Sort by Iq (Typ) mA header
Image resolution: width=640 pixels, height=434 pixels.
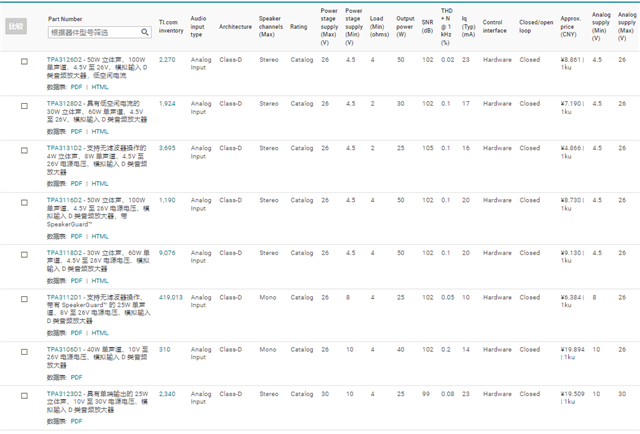click(x=468, y=26)
